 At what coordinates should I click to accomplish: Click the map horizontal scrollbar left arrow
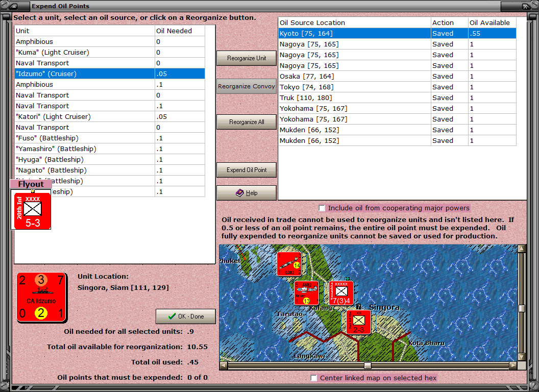tap(224, 365)
